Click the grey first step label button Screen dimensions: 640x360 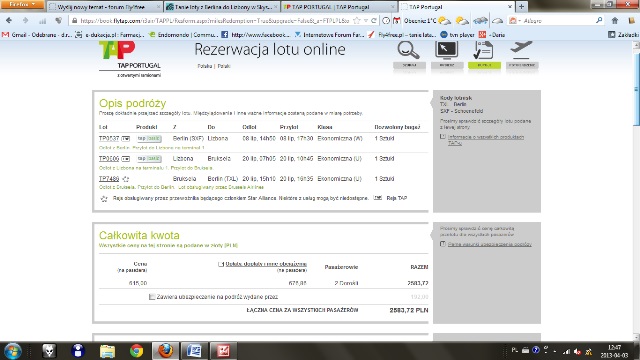pos(409,65)
